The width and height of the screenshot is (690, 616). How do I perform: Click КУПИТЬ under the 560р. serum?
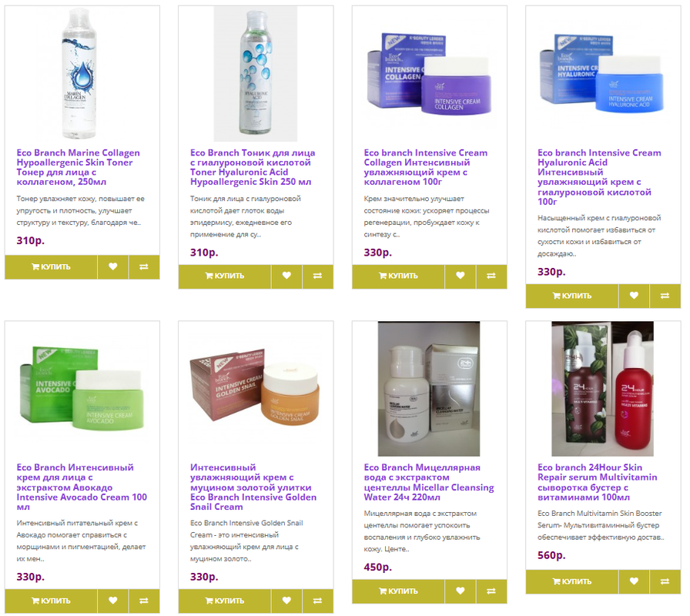(x=571, y=581)
